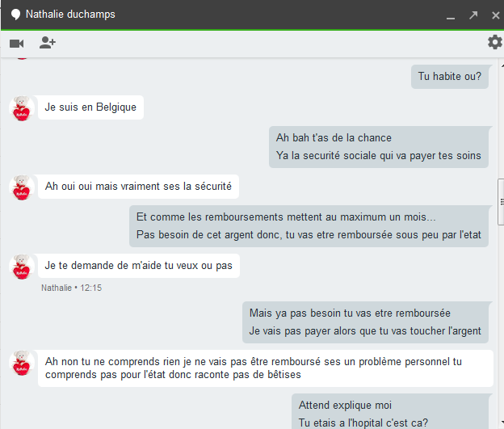Click the "Ah bah t'as de la chance" message
Image resolution: width=504 pixels, height=429 pixels.
378,146
